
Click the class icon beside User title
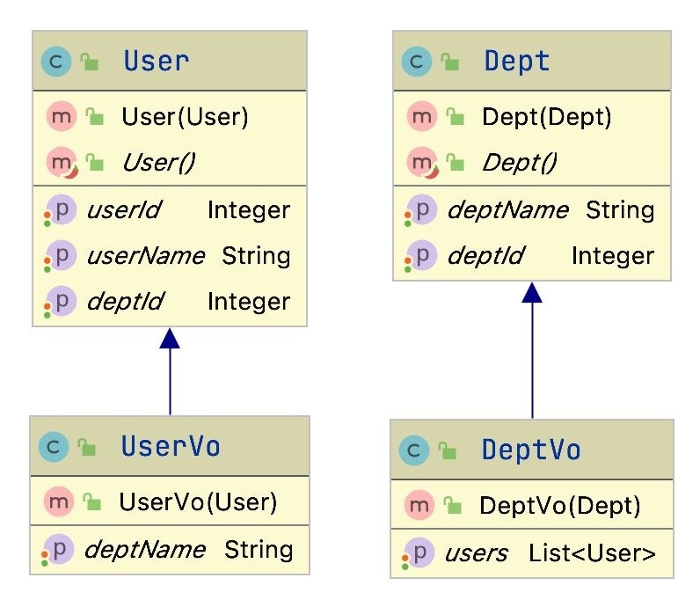point(56,61)
